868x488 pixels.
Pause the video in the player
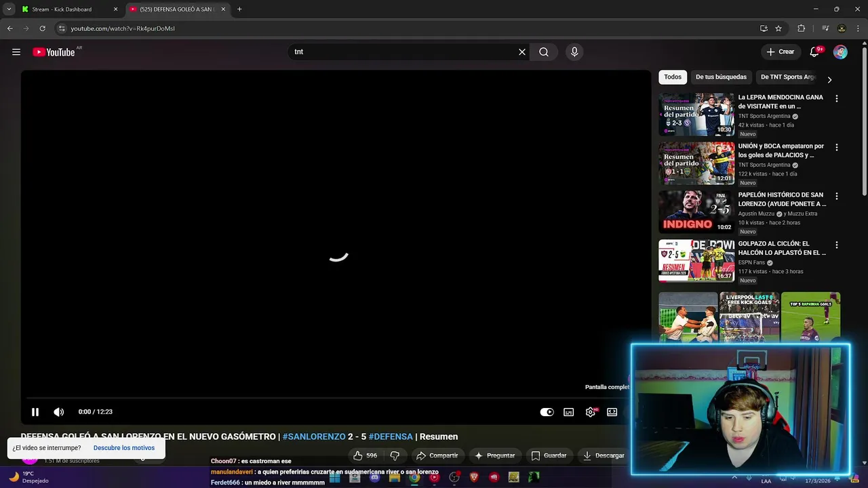35,412
